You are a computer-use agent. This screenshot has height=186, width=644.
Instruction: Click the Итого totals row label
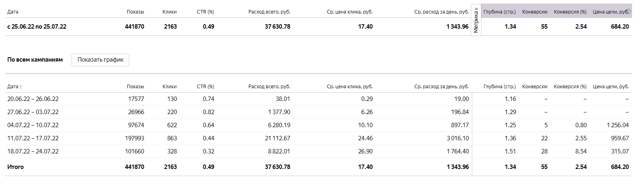click(16, 167)
